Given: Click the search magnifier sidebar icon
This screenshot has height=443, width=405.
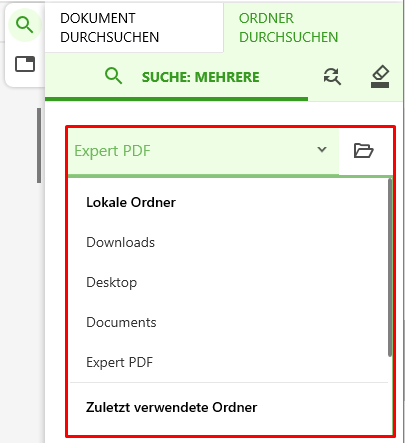Looking at the screenshot, I should tap(25, 25).
